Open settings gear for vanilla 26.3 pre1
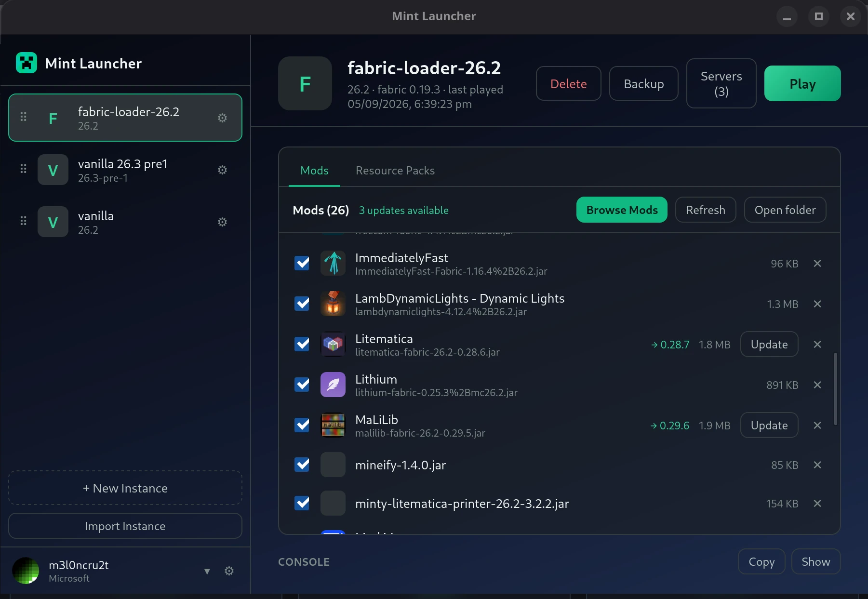The image size is (868, 599). 222,170
